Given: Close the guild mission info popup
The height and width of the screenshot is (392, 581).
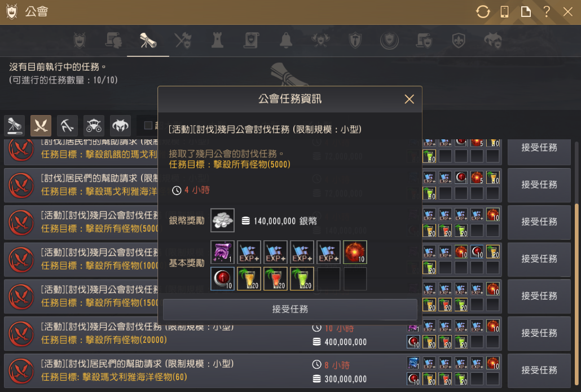Looking at the screenshot, I should pyautogui.click(x=409, y=99).
